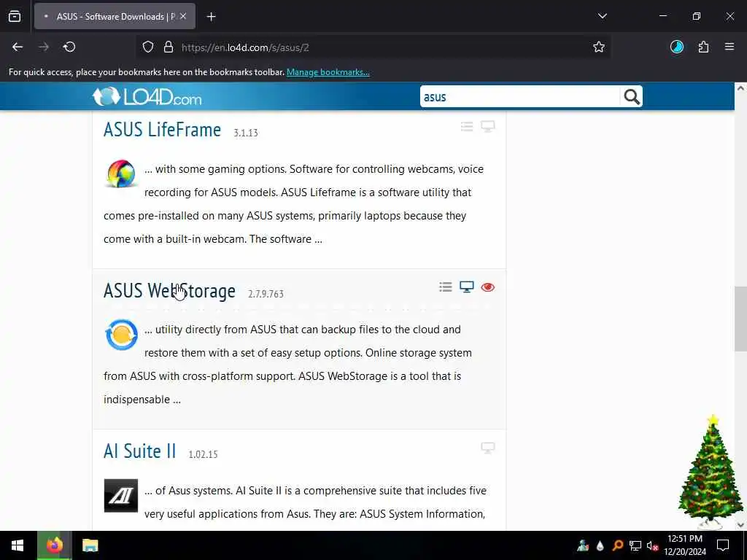The image size is (747, 560).
Task: Click the page vertical scrollbar thumb
Action: point(740,319)
